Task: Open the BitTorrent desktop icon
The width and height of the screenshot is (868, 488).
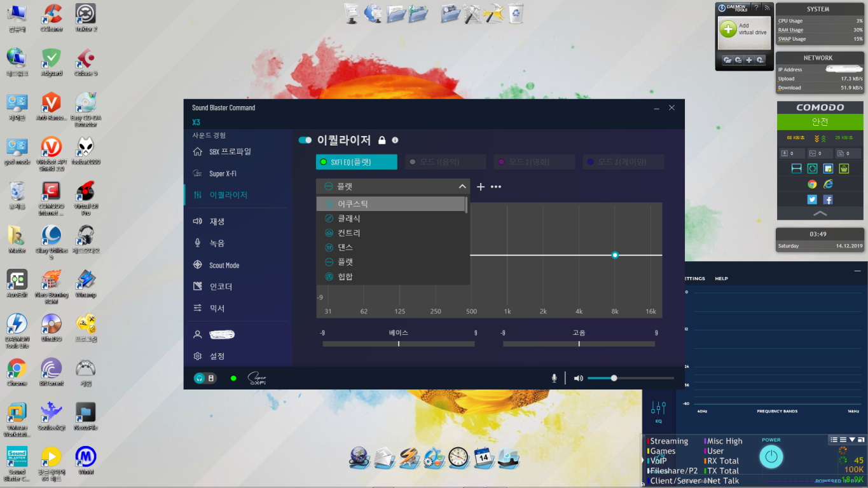Action: (x=51, y=372)
